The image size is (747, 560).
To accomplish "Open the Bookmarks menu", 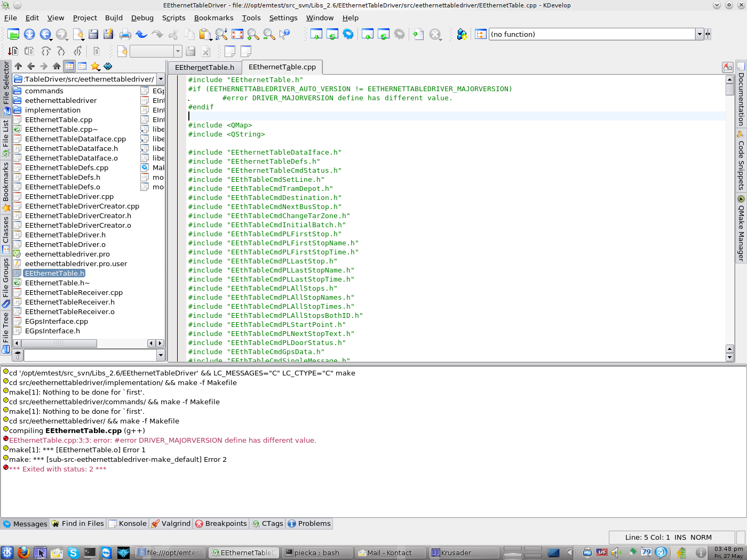I will pyautogui.click(x=213, y=18).
